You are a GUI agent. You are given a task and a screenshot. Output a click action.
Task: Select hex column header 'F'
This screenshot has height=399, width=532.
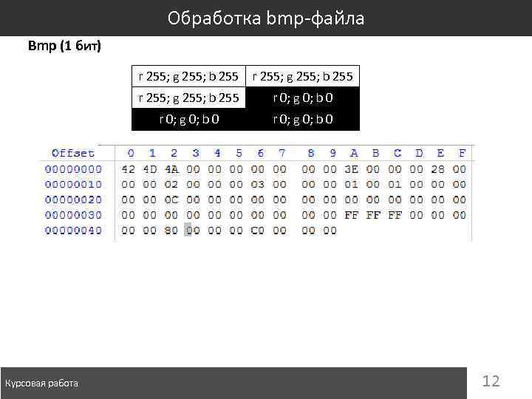tap(462, 154)
